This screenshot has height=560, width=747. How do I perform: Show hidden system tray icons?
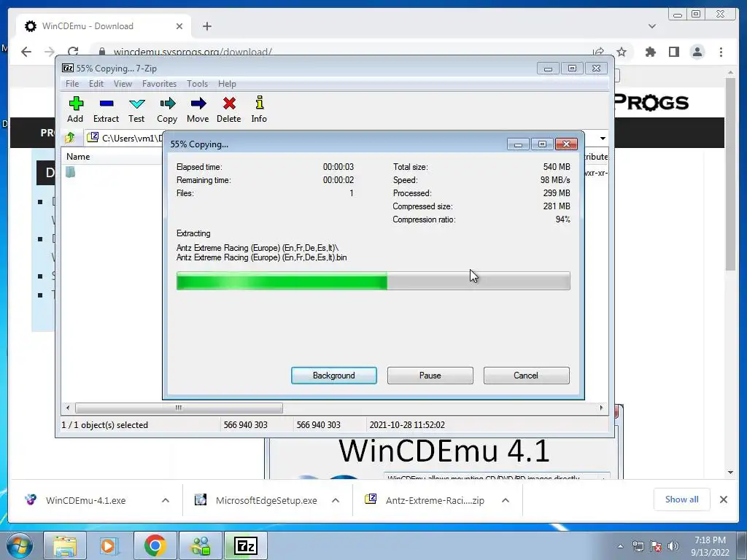(x=620, y=546)
